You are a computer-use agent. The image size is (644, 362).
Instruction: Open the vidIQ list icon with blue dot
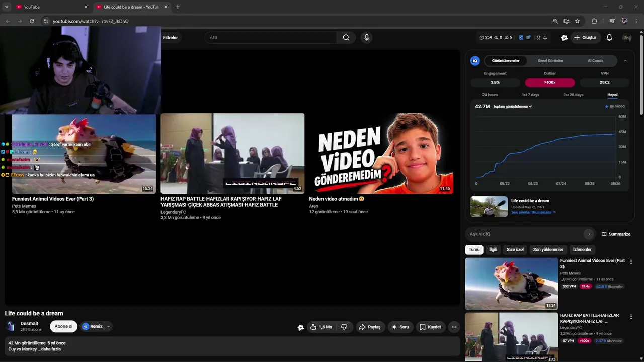(x=528, y=37)
